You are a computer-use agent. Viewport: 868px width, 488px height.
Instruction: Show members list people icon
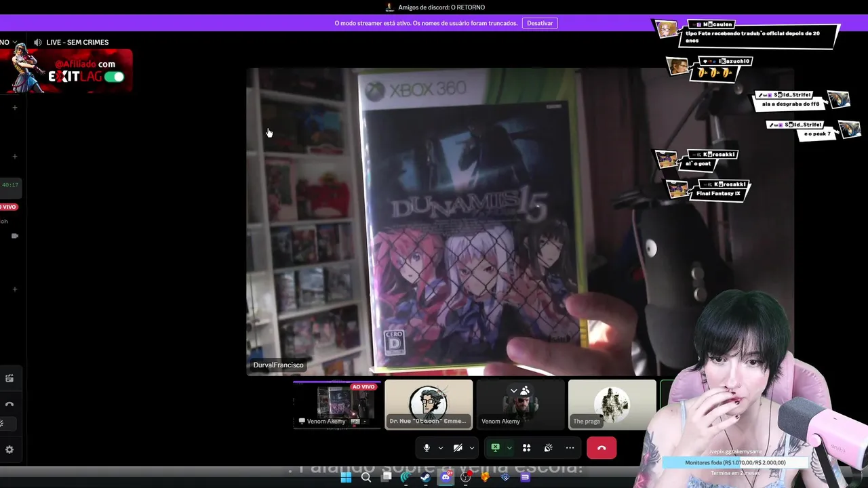(524, 390)
